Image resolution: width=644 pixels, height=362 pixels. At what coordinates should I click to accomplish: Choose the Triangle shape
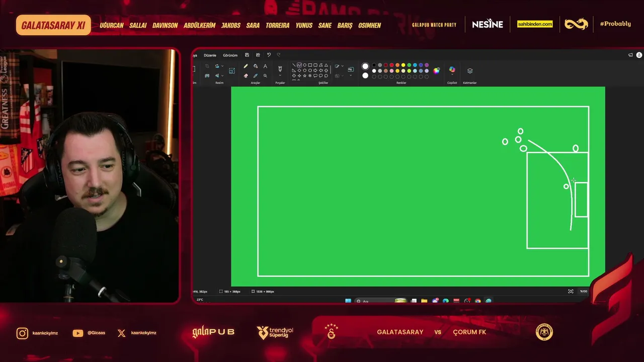point(326,65)
